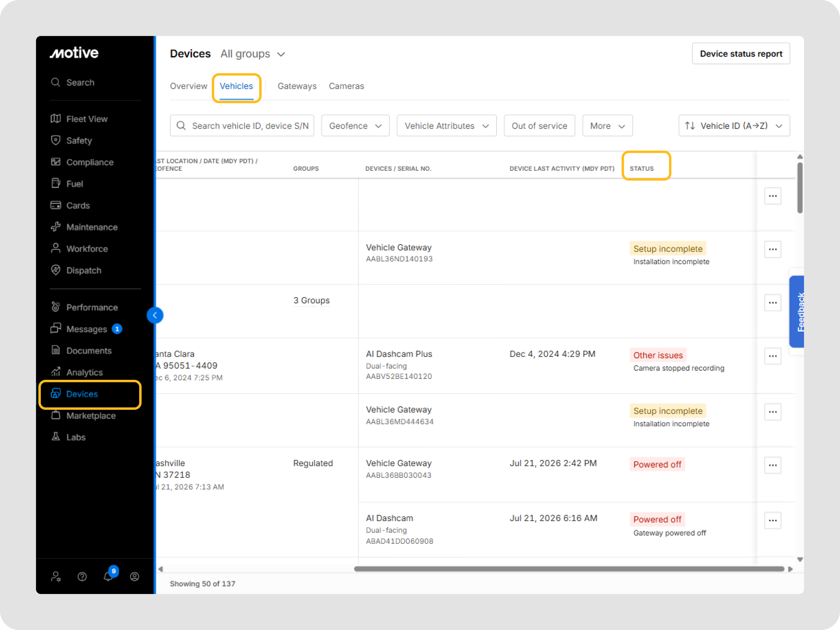Open the Cards section
The image size is (840, 630).
coord(70,205)
